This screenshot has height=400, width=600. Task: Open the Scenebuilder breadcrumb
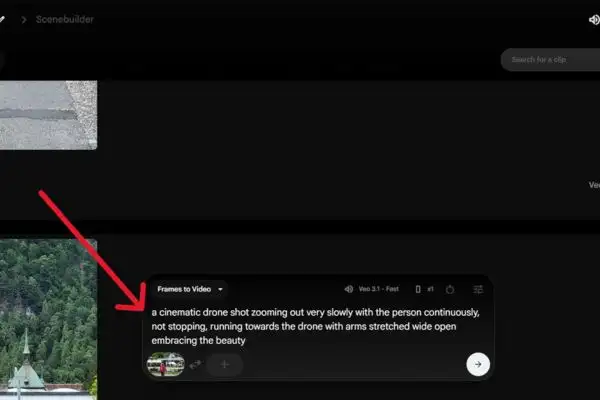65,20
